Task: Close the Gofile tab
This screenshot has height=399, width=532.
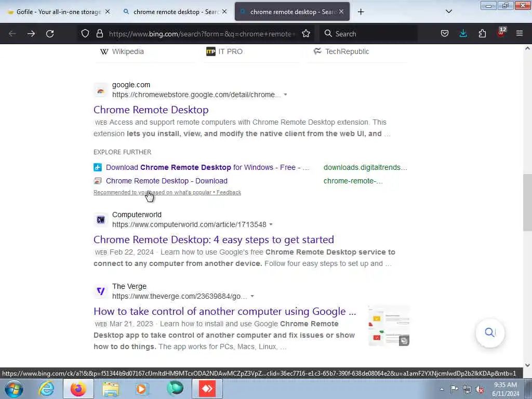Action: (108, 11)
